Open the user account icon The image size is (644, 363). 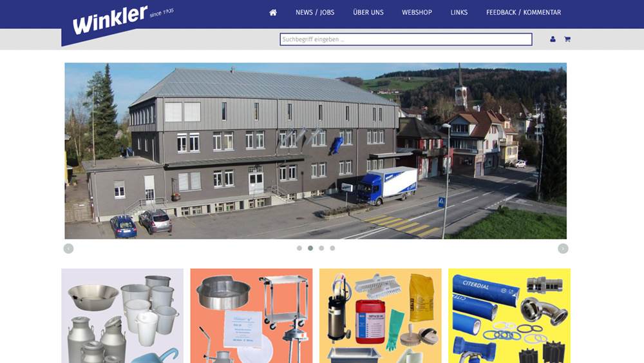pyautogui.click(x=553, y=39)
